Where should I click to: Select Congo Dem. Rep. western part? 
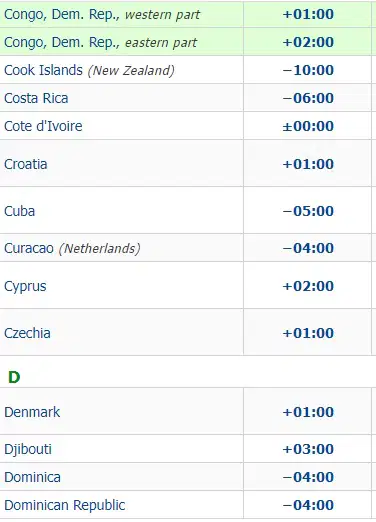[x=102, y=14]
